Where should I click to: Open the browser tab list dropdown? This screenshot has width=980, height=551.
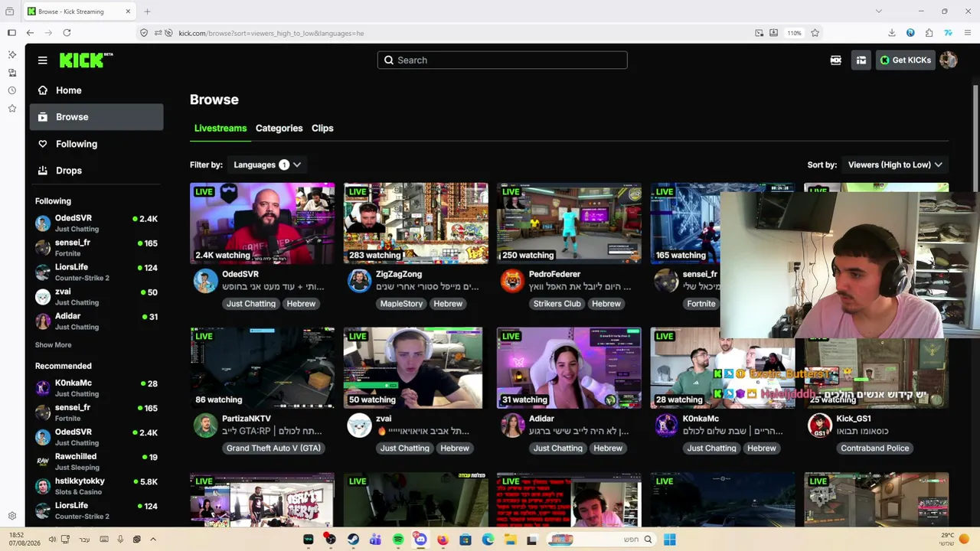coord(878,11)
